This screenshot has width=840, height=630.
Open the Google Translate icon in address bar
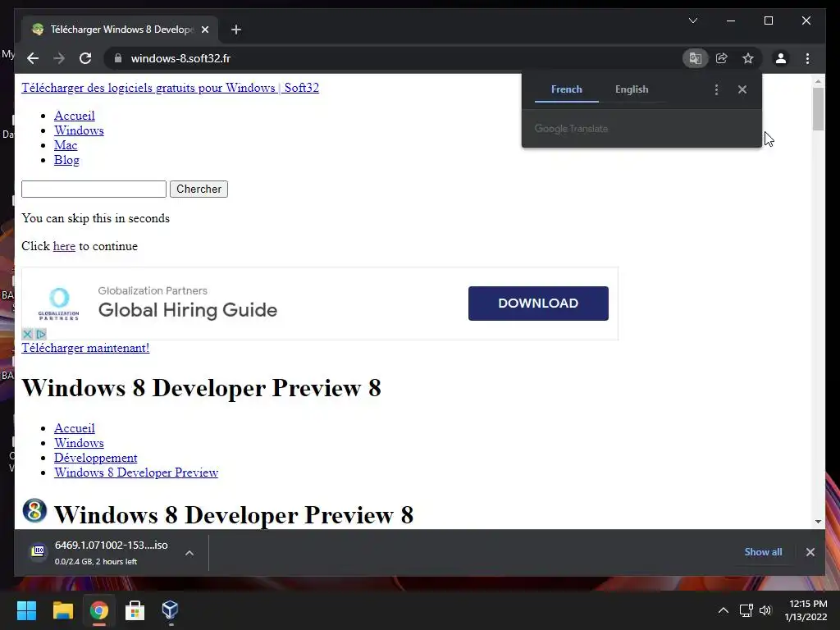pos(696,58)
